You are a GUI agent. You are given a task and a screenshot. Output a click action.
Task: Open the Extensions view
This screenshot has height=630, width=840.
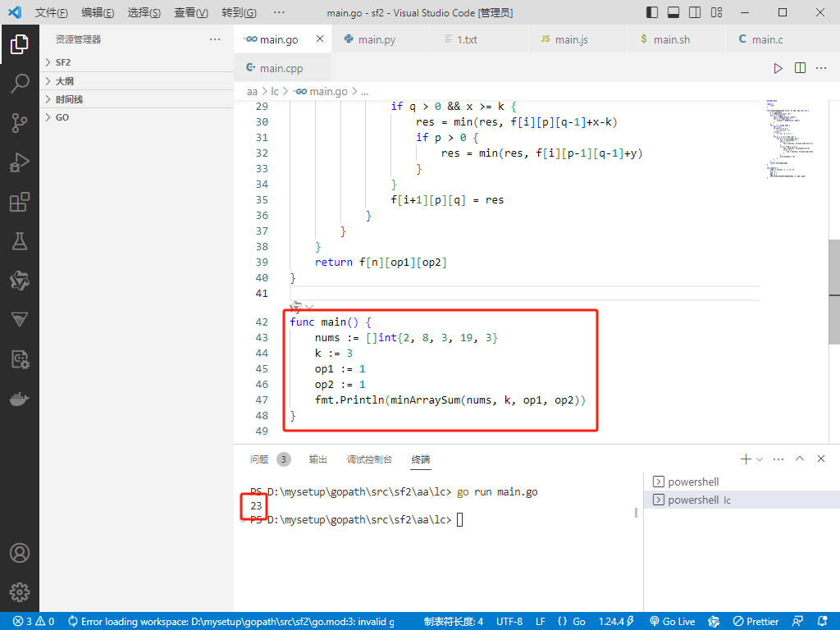pyautogui.click(x=20, y=202)
